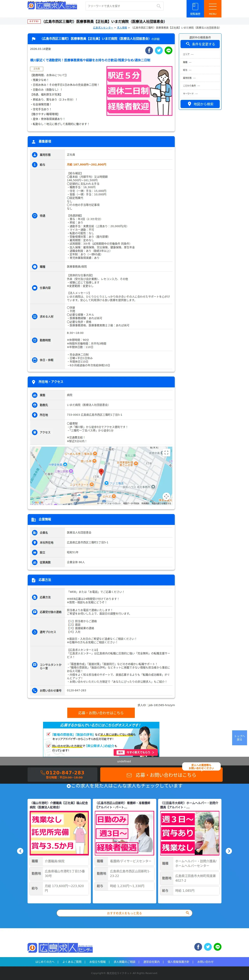
Task: Click the 駅近5分 job banner image
Action: (139, 91)
